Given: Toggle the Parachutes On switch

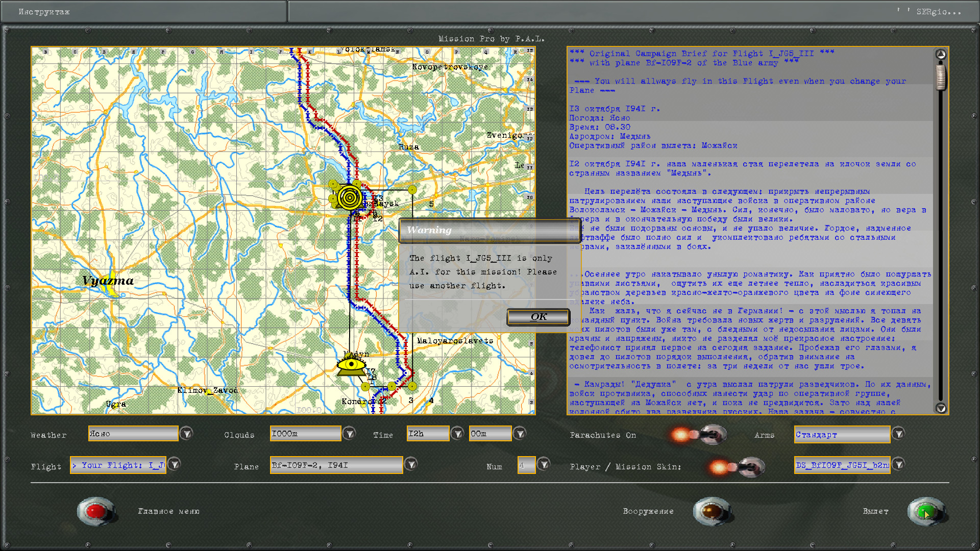Looking at the screenshot, I should pyautogui.click(x=709, y=435).
